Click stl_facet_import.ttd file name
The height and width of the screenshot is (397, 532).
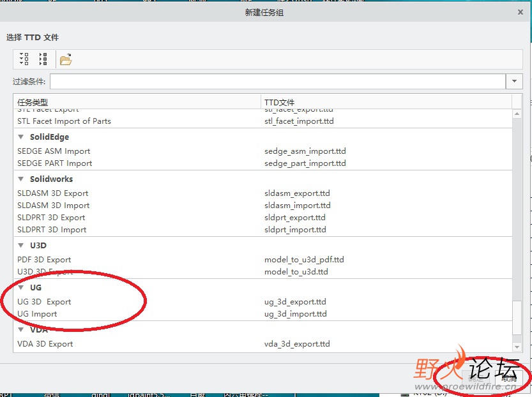tap(299, 121)
